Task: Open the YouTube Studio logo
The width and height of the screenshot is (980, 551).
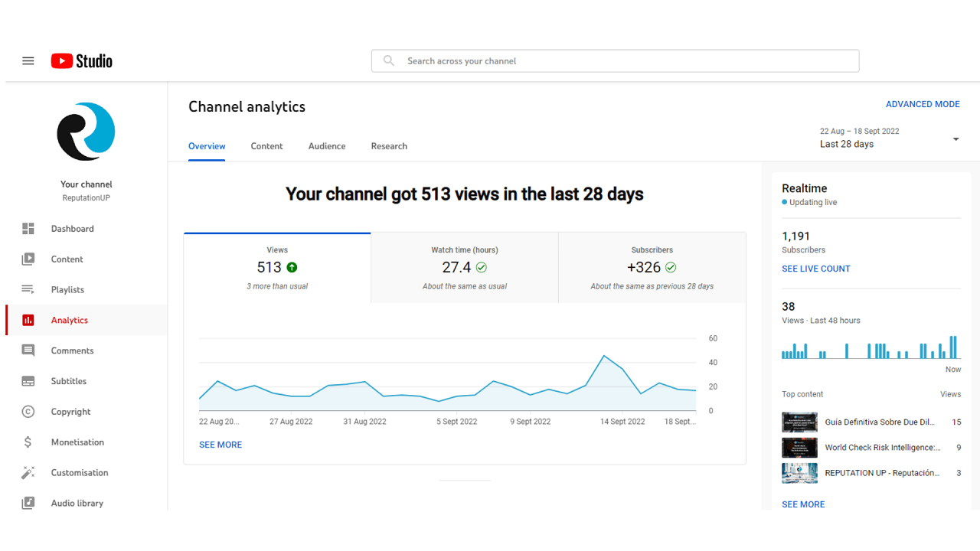Action: pos(81,60)
